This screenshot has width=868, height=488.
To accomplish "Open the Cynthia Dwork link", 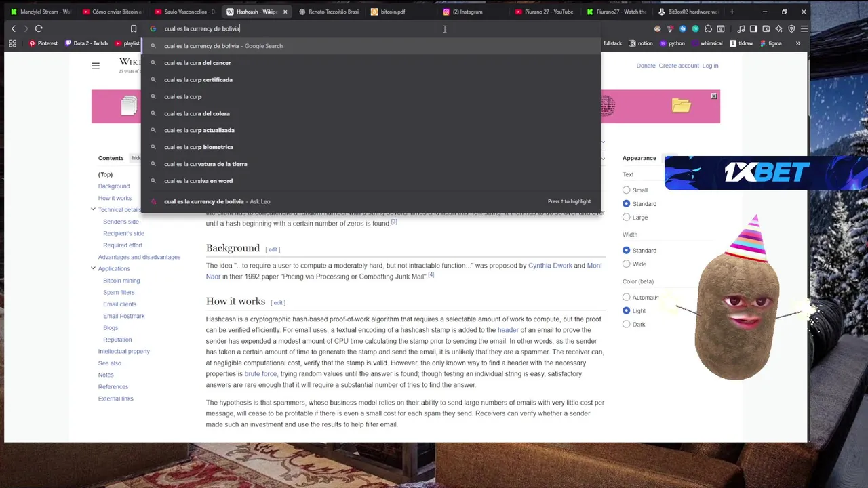I will coord(550,266).
